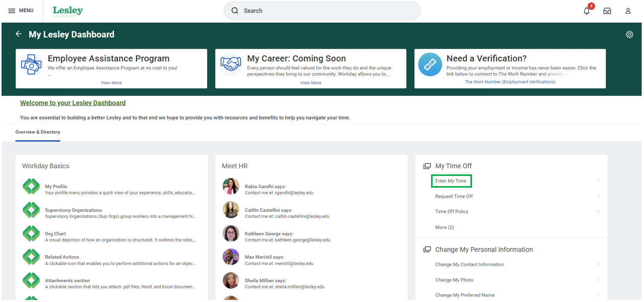The image size is (644, 302).
Task: Click Kathleen George's profile photo
Action: 231,234
